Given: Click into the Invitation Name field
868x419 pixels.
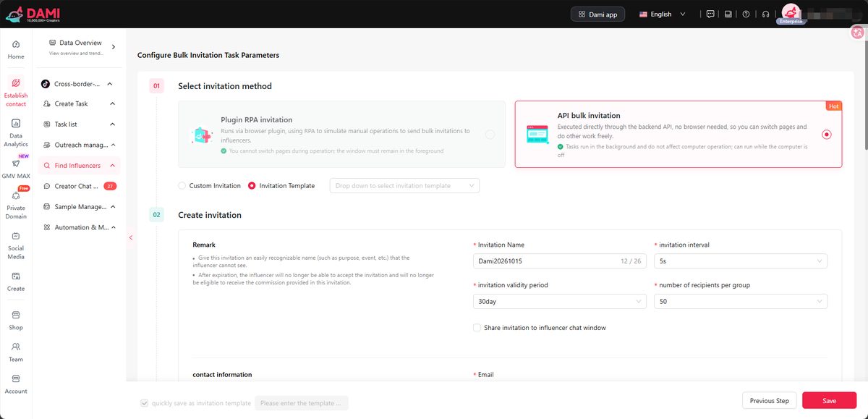Looking at the screenshot, I should [x=560, y=261].
